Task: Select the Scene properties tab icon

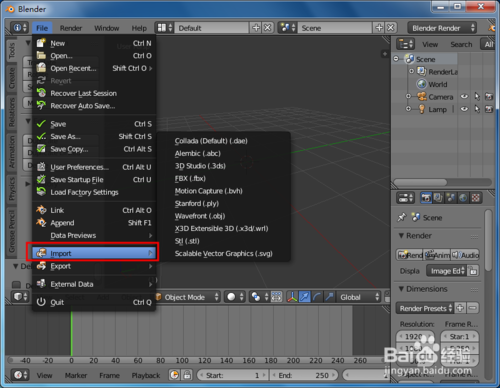Action: 451,198
